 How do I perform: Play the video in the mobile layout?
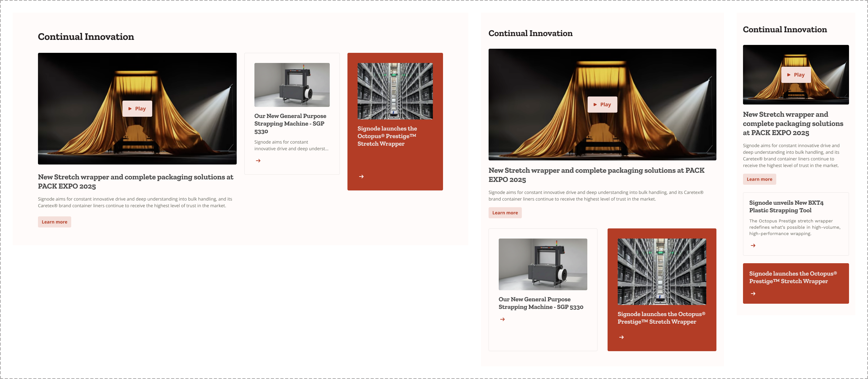coord(796,74)
